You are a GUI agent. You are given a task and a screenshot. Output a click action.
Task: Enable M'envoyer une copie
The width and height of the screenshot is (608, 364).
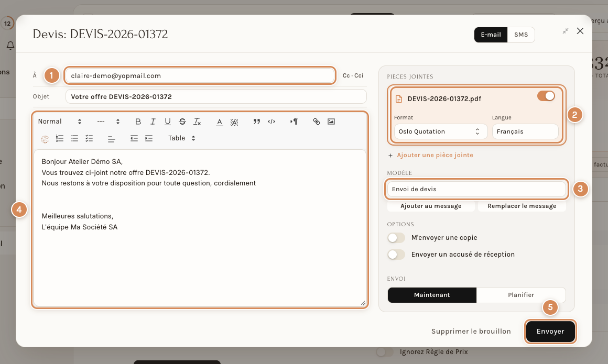[x=396, y=238]
